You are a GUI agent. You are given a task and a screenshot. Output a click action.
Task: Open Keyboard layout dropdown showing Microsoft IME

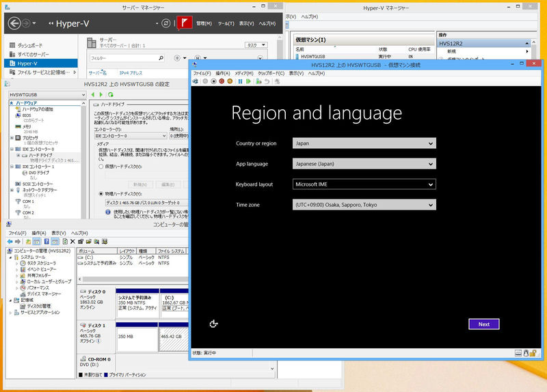[x=364, y=184]
